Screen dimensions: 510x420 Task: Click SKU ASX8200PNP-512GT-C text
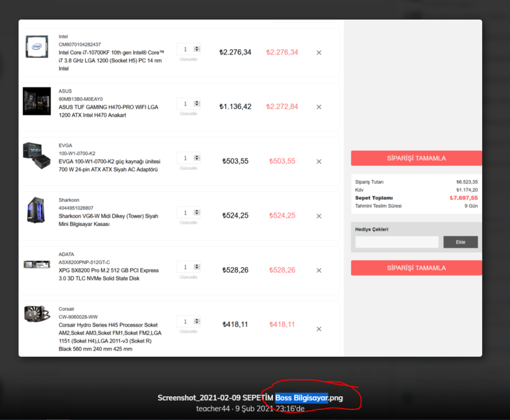click(x=84, y=262)
